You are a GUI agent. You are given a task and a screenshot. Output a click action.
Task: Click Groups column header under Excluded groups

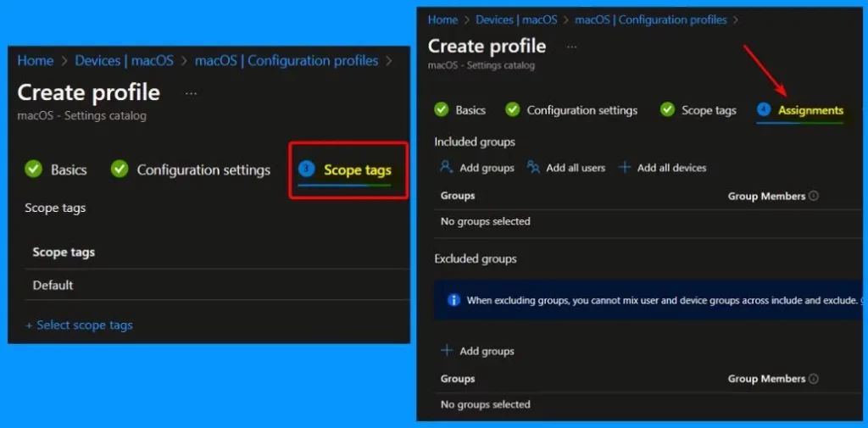tap(458, 379)
